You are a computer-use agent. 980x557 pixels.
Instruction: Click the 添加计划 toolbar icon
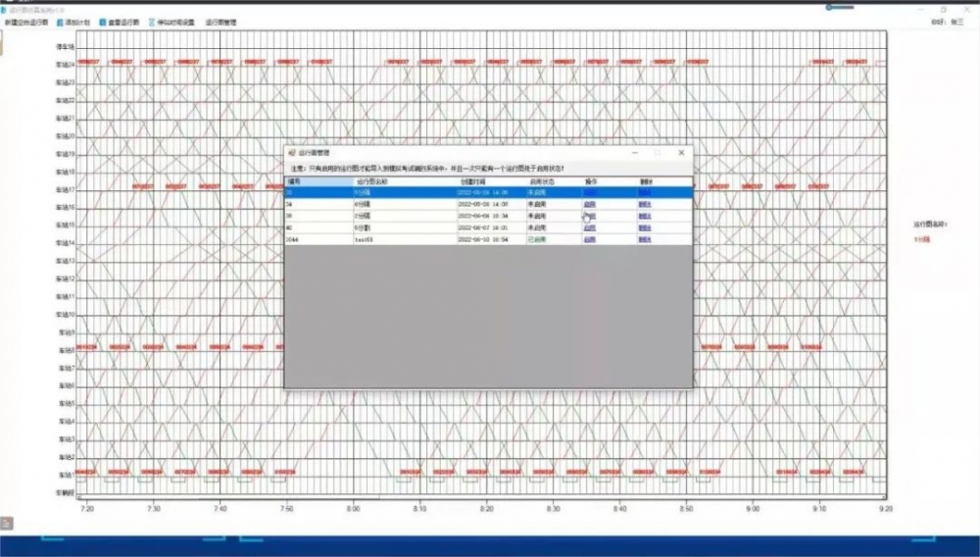coord(61,22)
